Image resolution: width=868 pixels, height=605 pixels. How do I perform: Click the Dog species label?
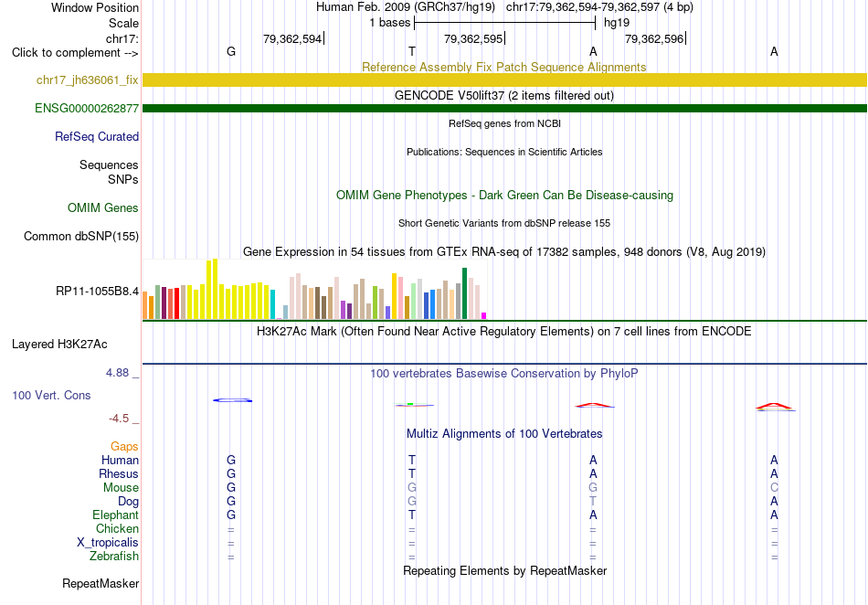point(129,501)
